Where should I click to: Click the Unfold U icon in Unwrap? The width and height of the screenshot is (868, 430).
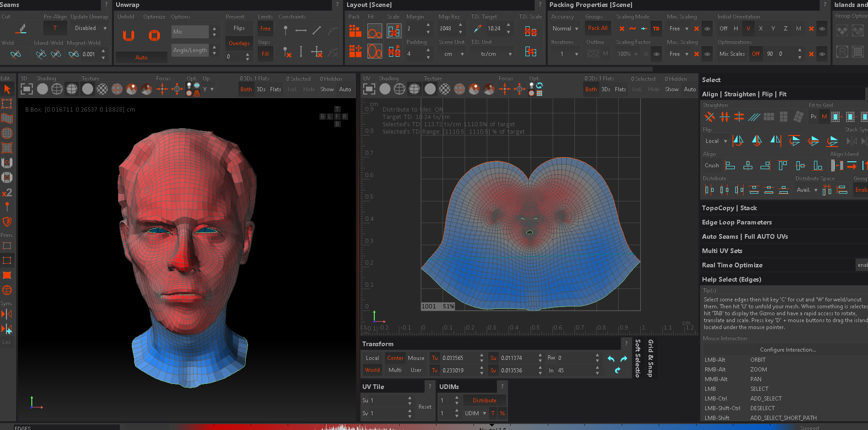pos(129,35)
